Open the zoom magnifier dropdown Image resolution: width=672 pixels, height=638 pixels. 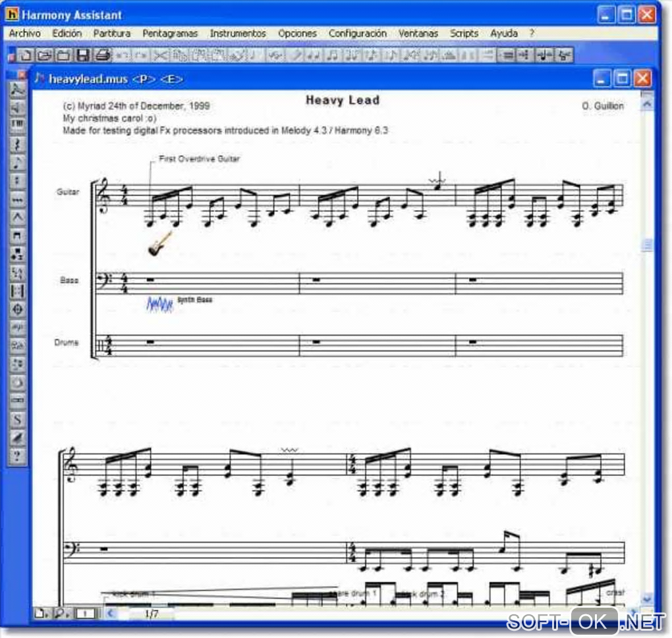click(x=61, y=614)
